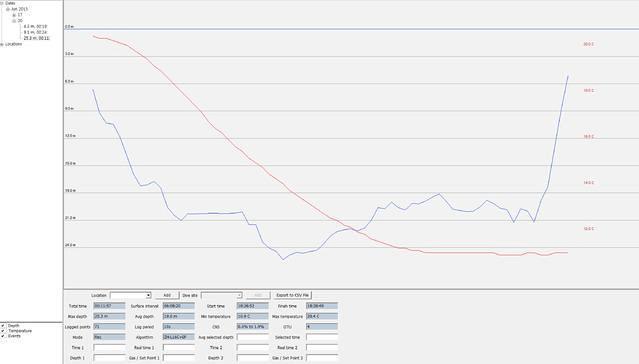639x364 pixels.
Task: Click the 0.0 m depth axis label
Action: pos(69,26)
